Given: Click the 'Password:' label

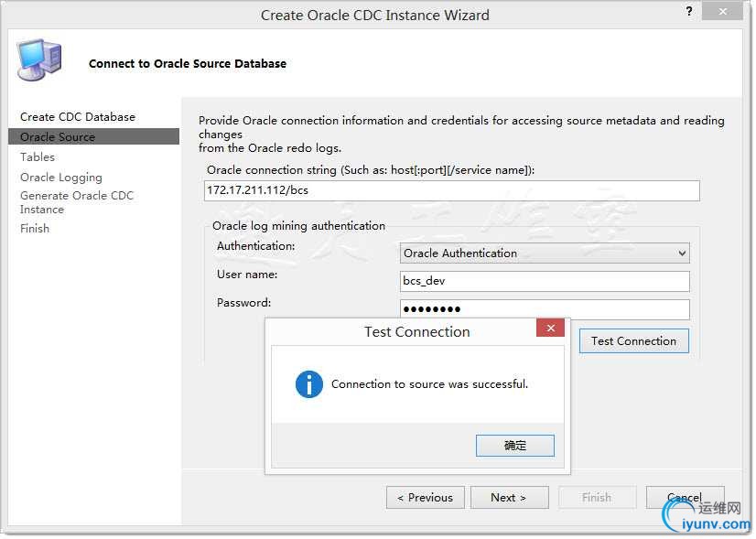Looking at the screenshot, I should [244, 303].
